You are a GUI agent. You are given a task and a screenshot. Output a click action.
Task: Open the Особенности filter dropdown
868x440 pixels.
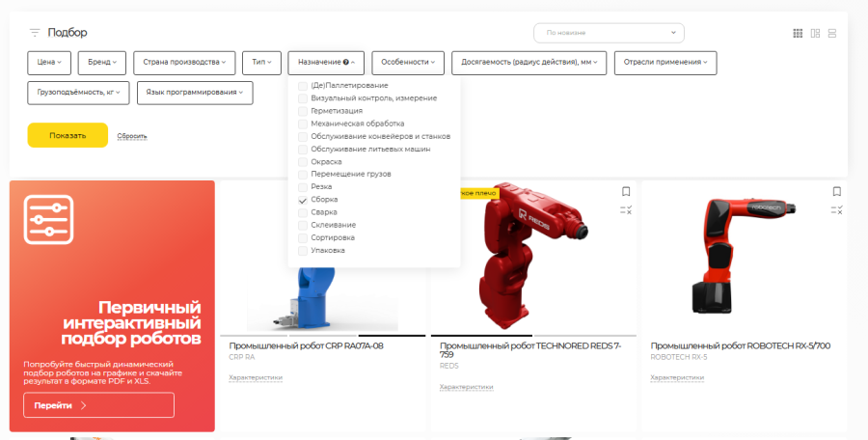408,63
